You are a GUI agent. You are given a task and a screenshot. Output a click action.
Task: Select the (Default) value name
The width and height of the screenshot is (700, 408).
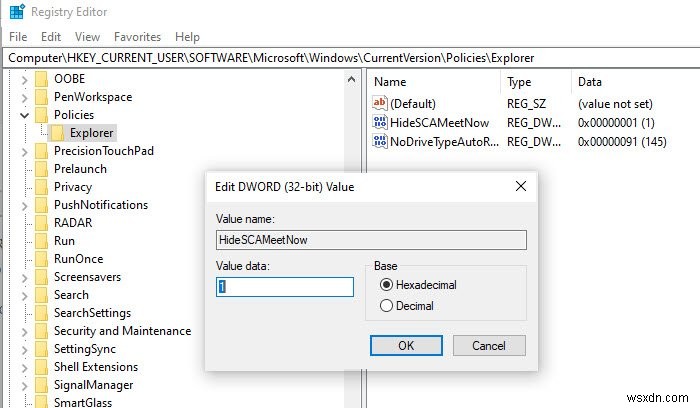coord(412,104)
